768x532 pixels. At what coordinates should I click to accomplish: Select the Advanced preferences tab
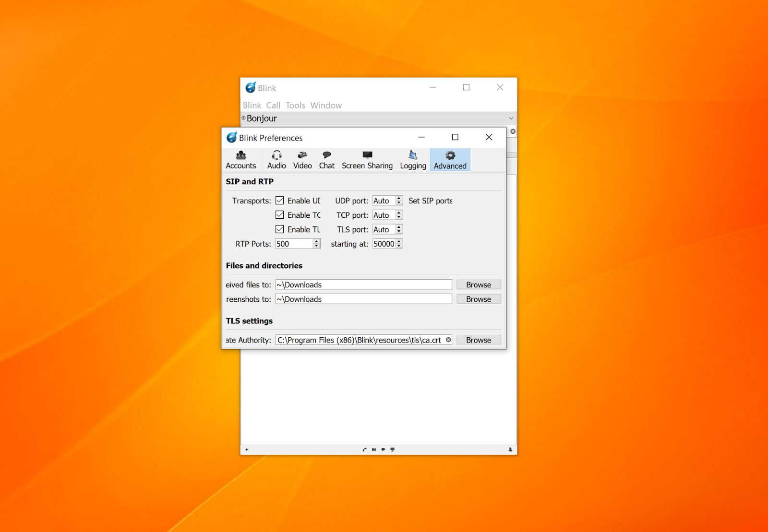click(450, 160)
